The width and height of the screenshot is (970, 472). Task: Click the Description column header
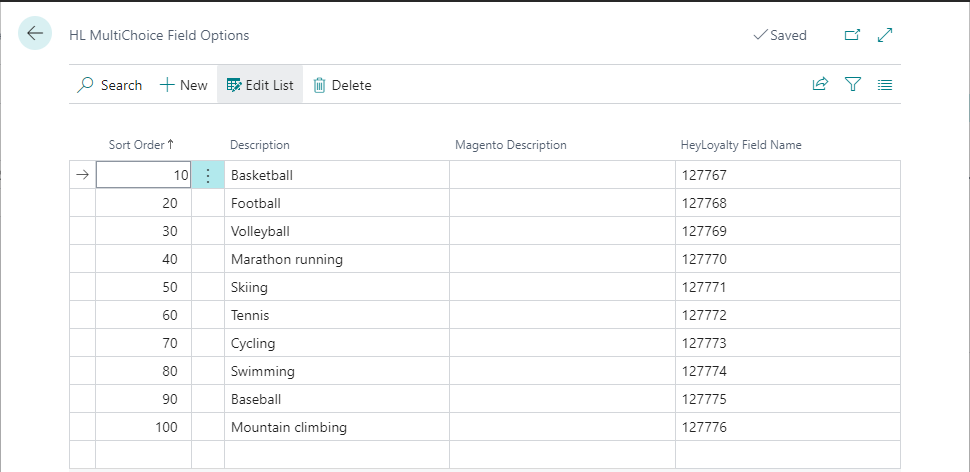[x=259, y=145]
